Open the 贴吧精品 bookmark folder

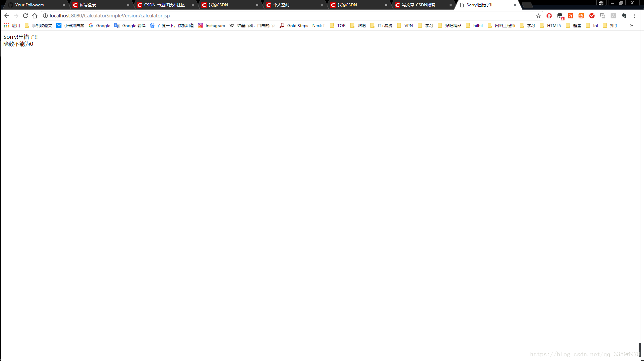[x=449, y=25]
